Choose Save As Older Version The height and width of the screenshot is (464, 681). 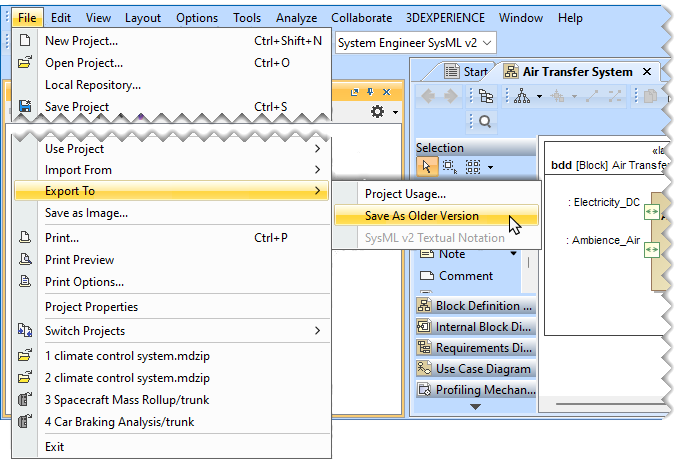coord(436,215)
